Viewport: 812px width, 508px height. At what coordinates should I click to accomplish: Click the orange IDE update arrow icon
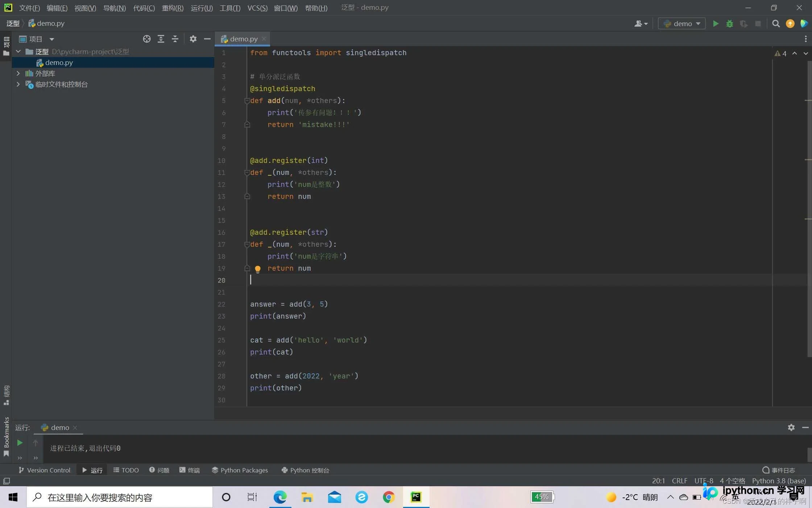coord(790,24)
